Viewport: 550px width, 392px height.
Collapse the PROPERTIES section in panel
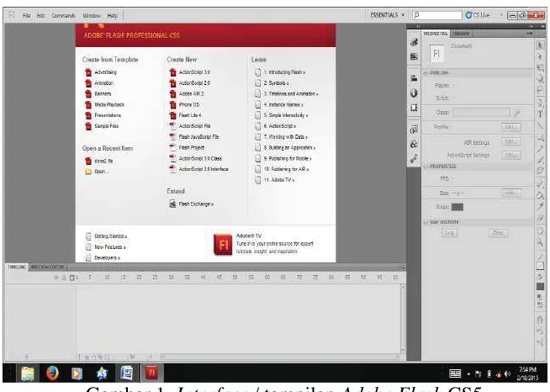point(426,167)
